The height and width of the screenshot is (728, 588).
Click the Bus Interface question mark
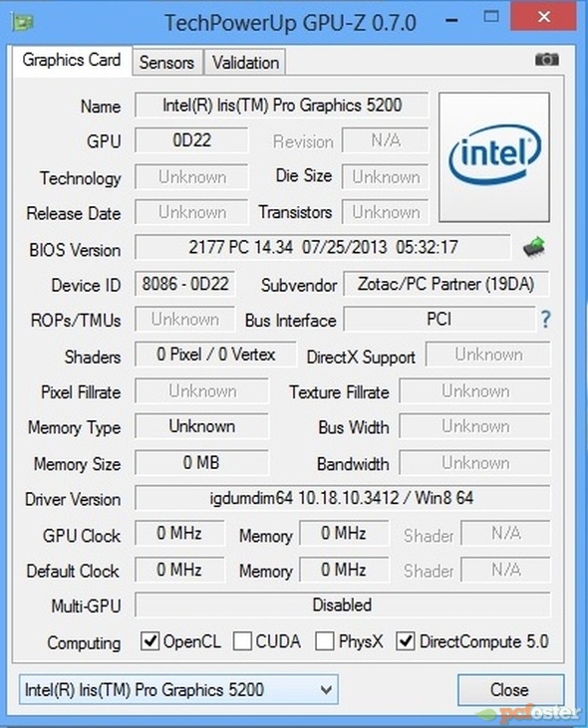(x=546, y=320)
